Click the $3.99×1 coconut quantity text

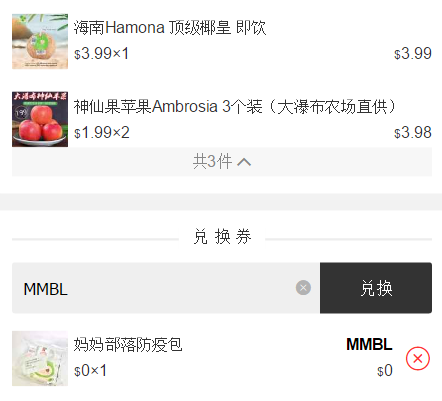pyautogui.click(x=101, y=54)
